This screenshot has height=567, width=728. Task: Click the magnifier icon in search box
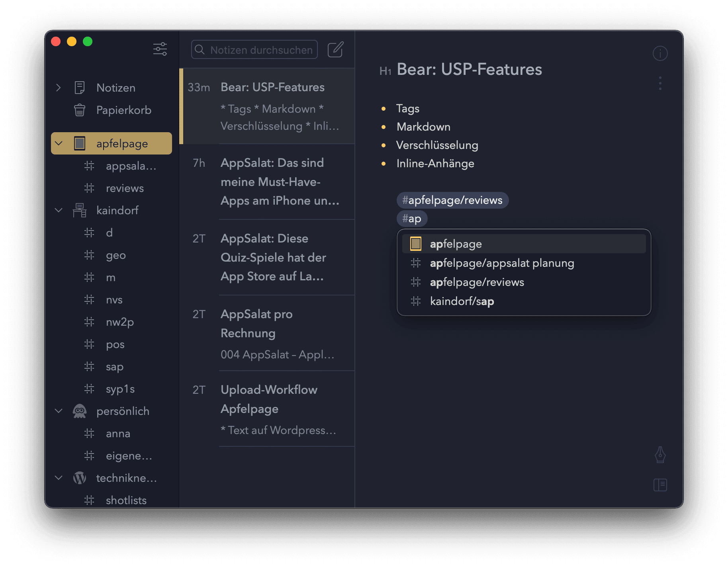(200, 49)
